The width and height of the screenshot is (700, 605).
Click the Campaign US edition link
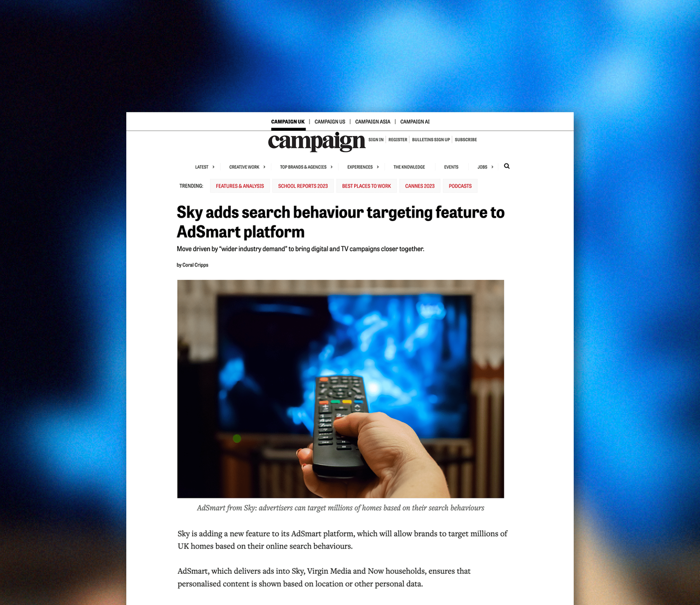click(330, 121)
